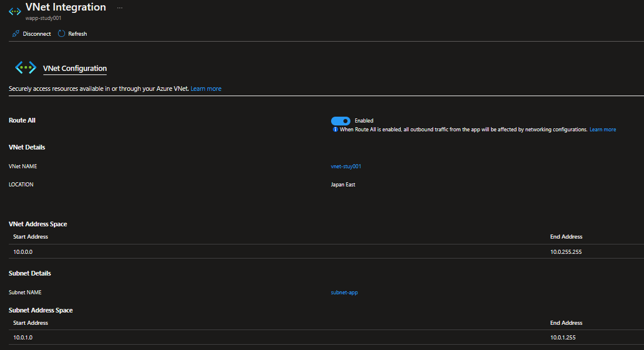Click the Refresh circular arrow icon
The image size is (644, 350).
click(x=62, y=33)
